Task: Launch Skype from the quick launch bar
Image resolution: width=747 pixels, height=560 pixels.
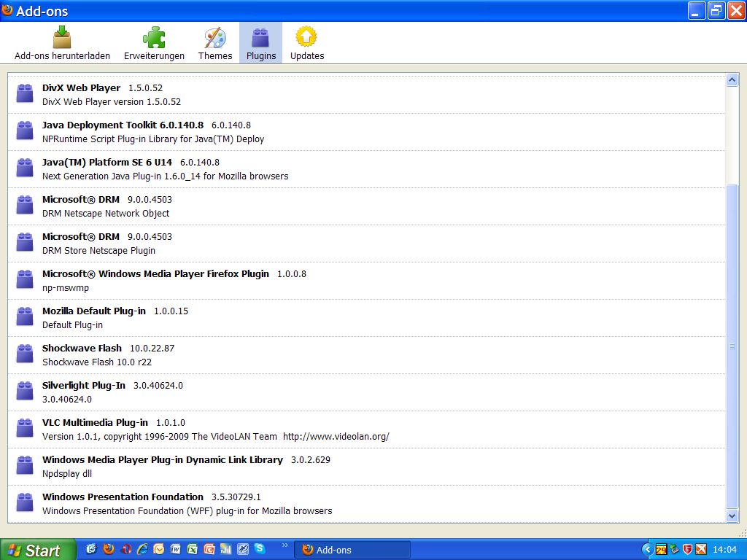Action: [x=260, y=548]
